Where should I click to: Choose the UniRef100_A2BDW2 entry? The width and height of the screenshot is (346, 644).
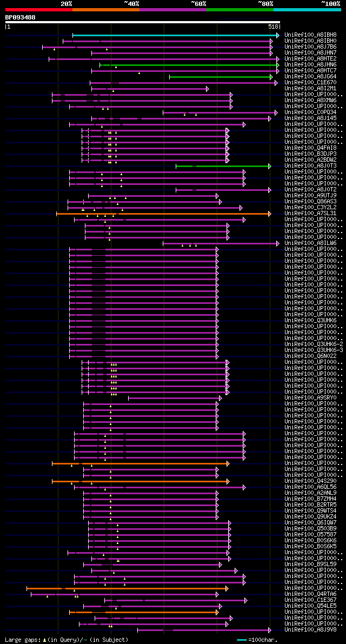coord(310,160)
